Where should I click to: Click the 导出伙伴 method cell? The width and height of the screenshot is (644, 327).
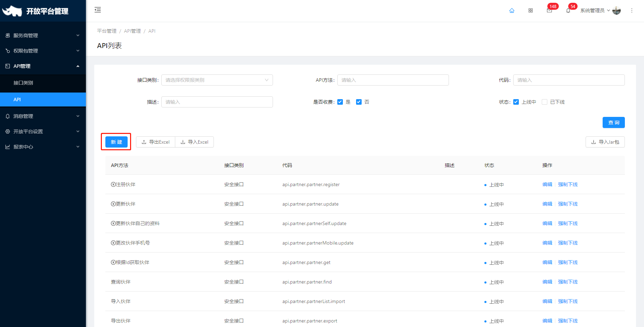[121, 321]
